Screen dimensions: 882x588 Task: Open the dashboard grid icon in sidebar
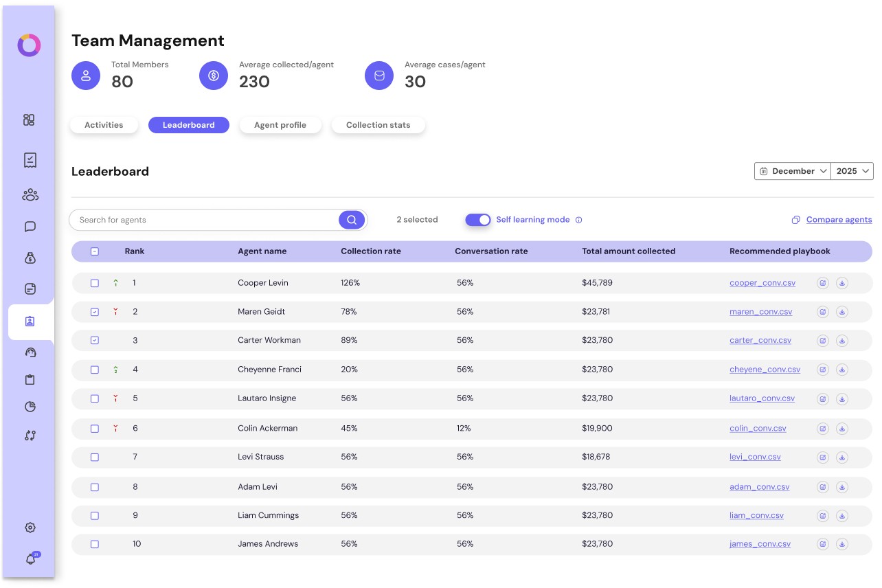click(x=29, y=120)
